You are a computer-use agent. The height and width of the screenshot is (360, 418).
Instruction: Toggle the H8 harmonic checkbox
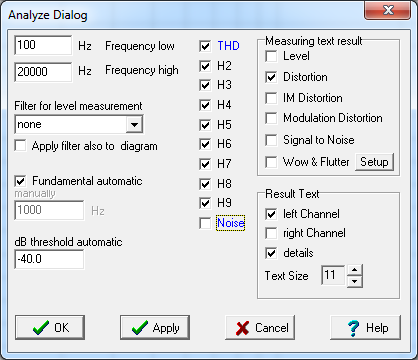(x=205, y=184)
